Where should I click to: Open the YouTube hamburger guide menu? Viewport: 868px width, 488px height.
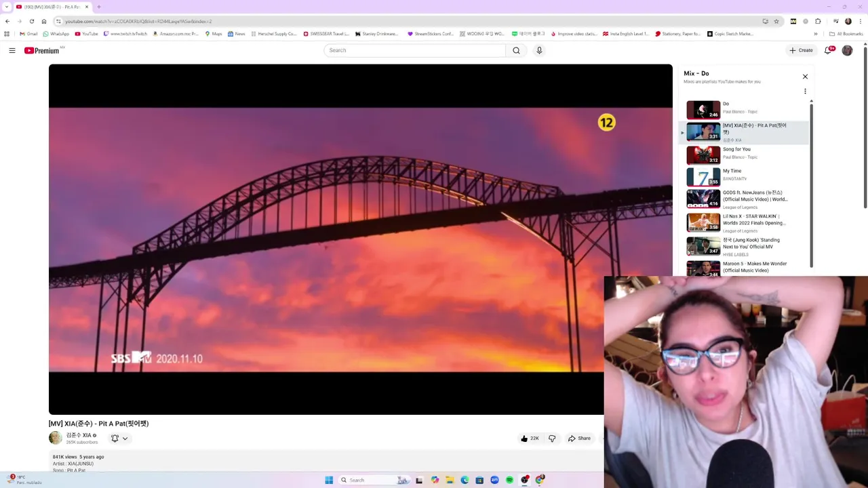click(12, 50)
